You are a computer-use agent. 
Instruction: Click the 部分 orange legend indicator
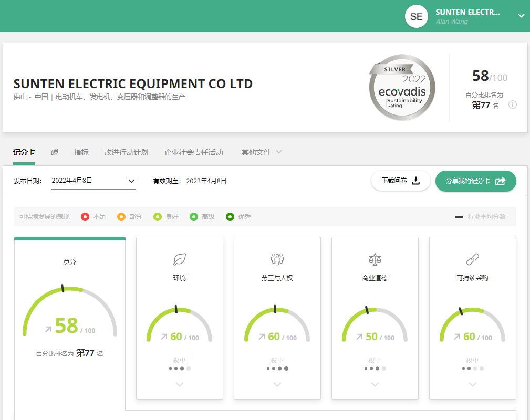coord(121,217)
